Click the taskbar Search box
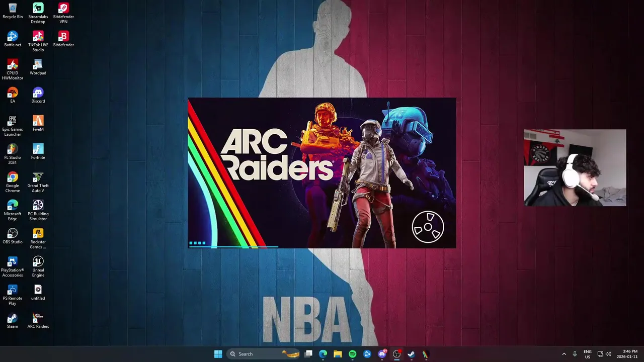The image size is (644, 362). tap(264, 354)
